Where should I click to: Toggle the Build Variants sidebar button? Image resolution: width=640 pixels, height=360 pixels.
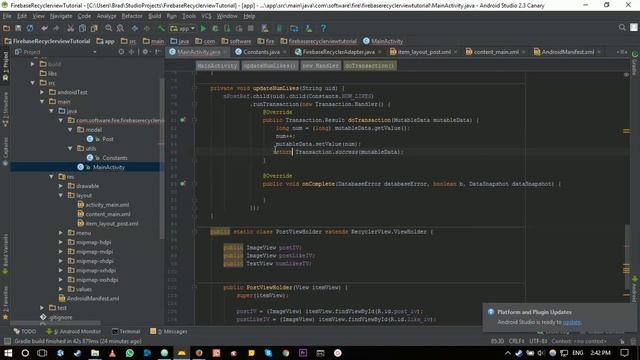click(x=5, y=254)
